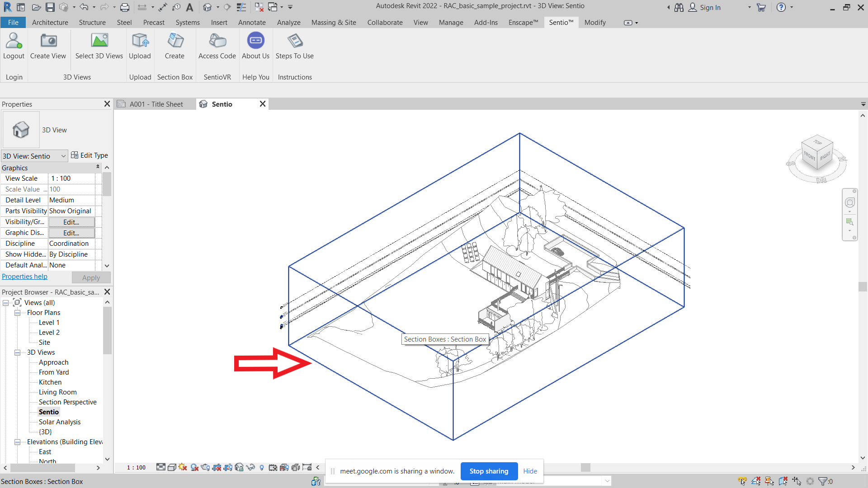868x488 pixels.
Task: Click the Create View camera icon
Action: tap(48, 41)
